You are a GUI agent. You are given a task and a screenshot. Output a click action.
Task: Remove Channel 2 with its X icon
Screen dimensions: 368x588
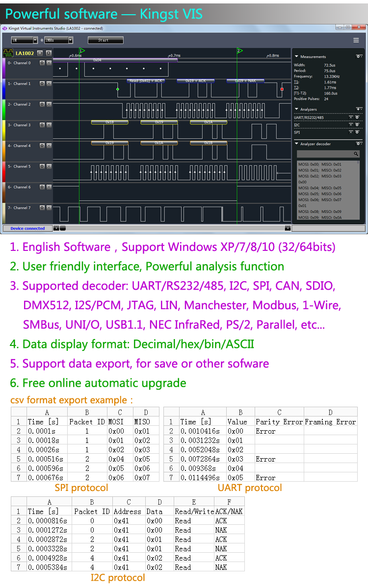click(x=49, y=104)
